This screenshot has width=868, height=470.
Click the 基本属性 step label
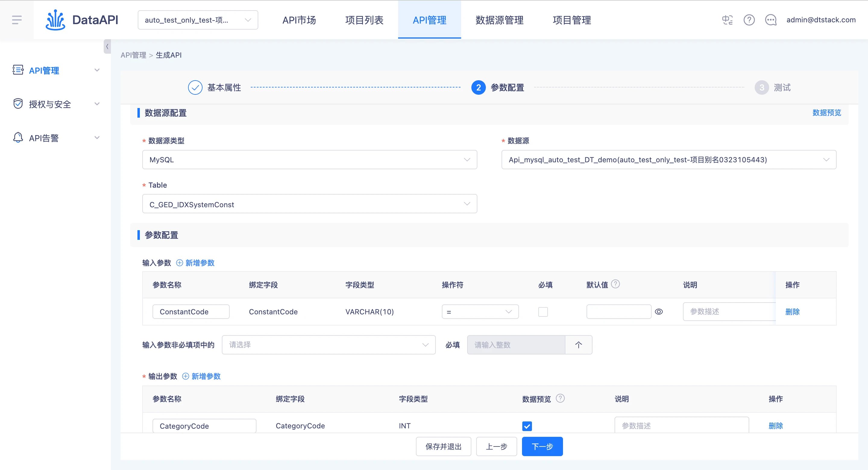[224, 87]
